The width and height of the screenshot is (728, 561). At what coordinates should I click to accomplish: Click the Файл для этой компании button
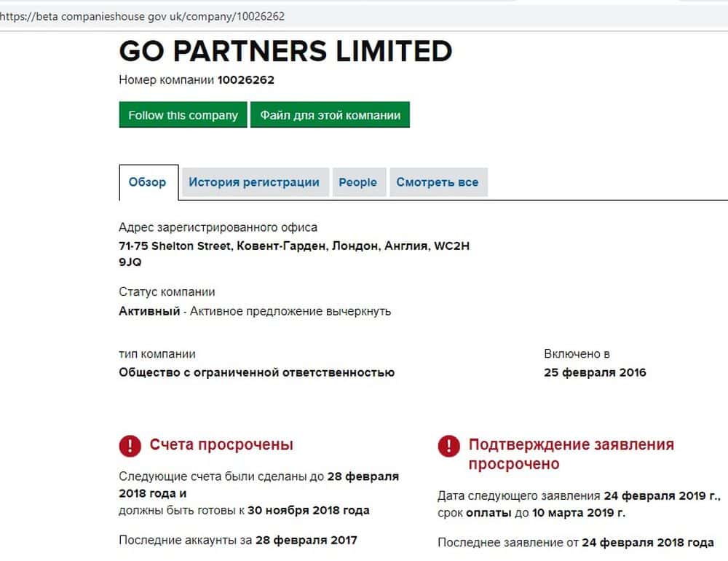[330, 115]
